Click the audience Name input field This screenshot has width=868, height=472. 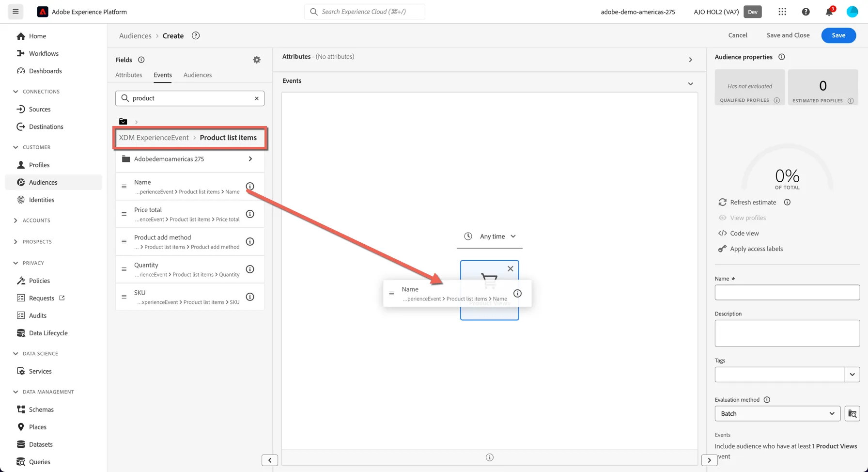787,292
